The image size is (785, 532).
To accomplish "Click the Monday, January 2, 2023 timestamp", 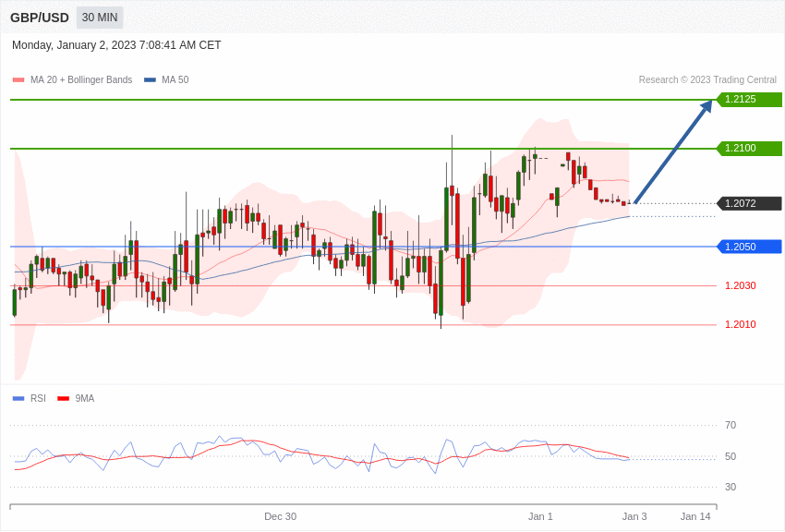I will coord(116,45).
